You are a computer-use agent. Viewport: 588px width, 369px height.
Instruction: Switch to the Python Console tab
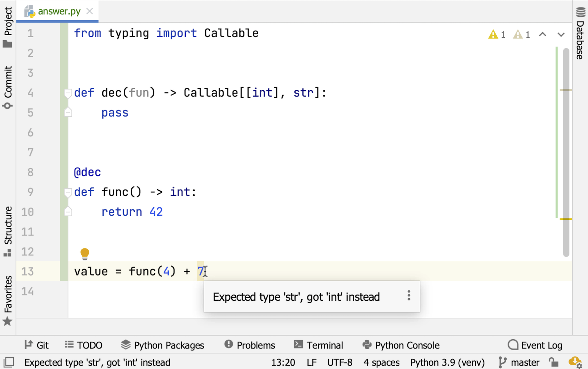401,345
